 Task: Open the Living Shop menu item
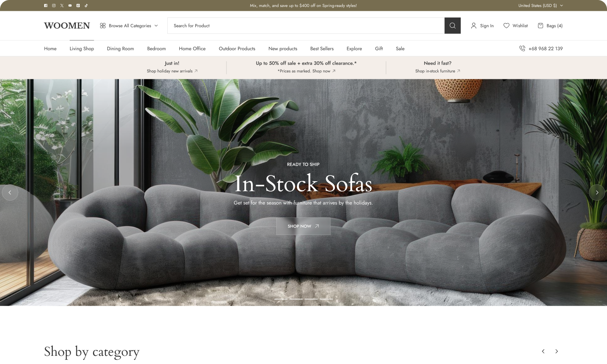[82, 49]
